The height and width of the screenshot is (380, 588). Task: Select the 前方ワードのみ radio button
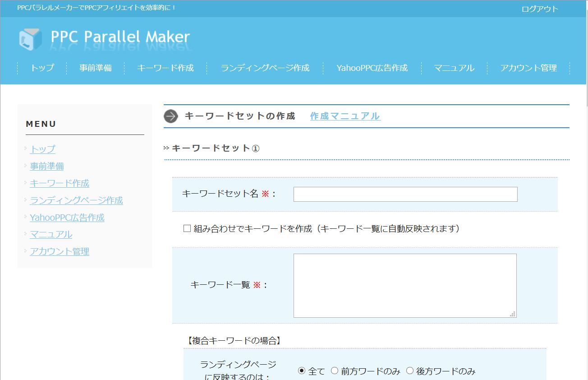pos(335,371)
